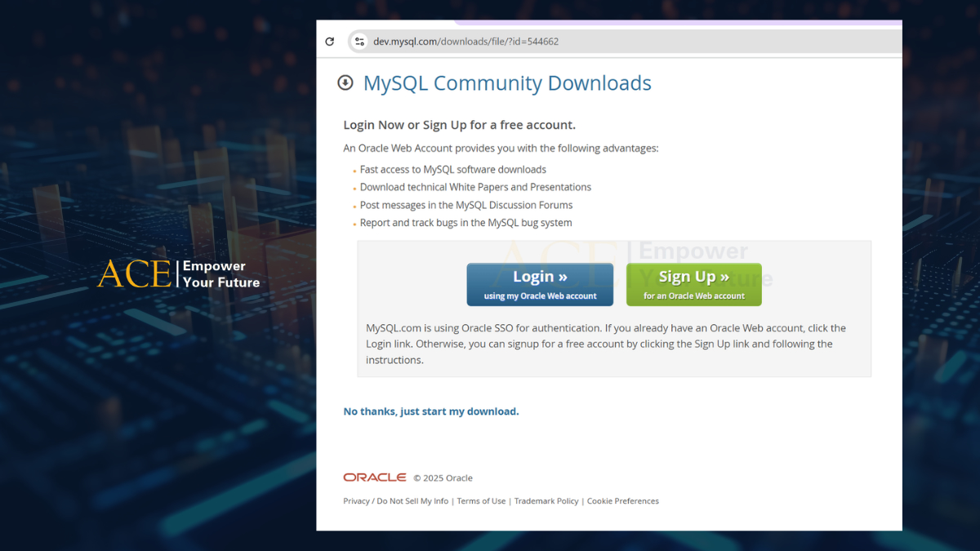The image size is (980, 551).
Task: Open the Privacy / Do Not Sell My Info link
Action: pos(395,501)
